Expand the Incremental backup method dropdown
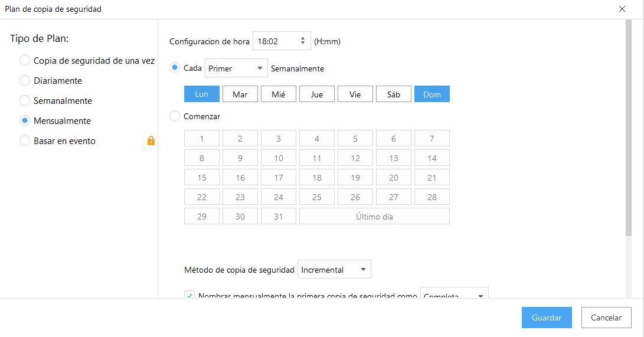 [x=334, y=270]
